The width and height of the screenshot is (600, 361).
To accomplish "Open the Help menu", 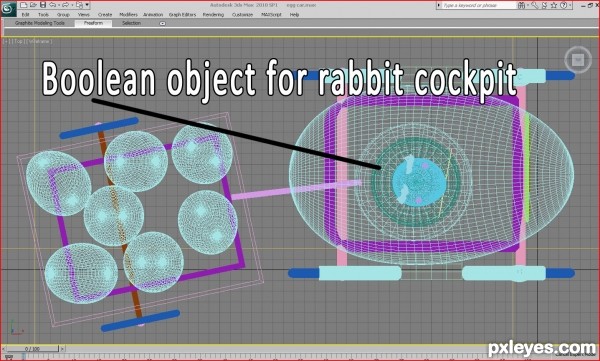I will [294, 15].
